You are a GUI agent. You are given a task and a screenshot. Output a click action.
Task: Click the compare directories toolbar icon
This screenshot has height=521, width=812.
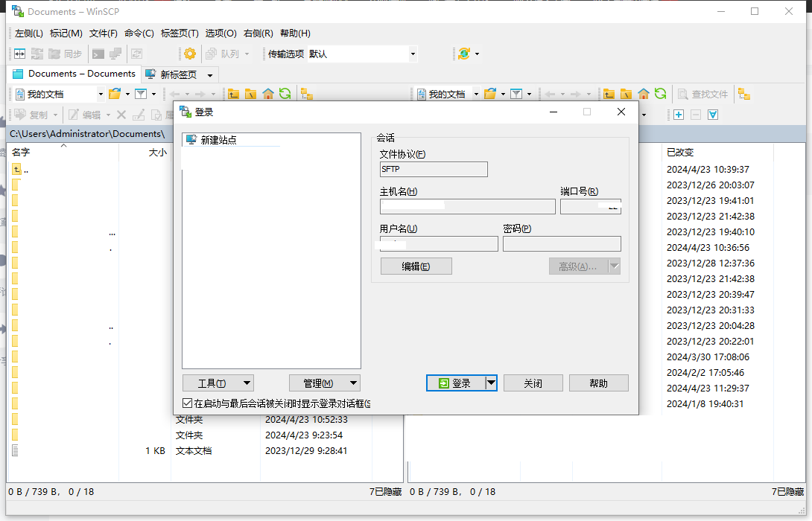20,54
